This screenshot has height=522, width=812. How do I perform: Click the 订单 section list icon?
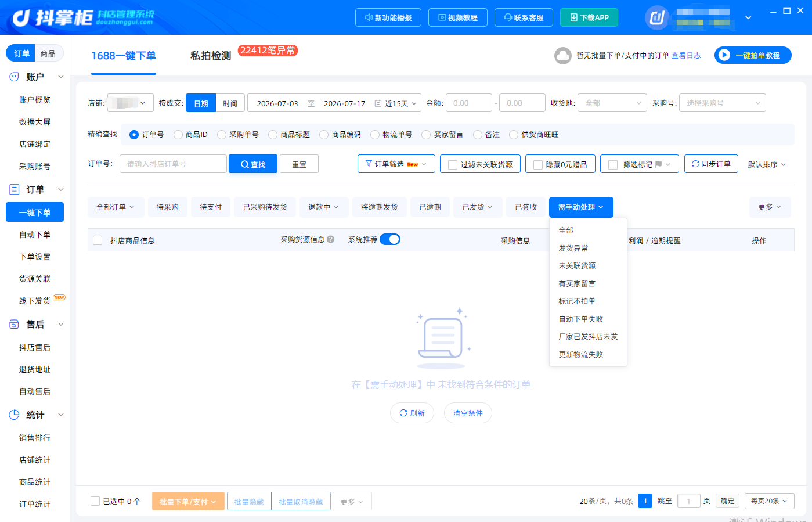(x=15, y=189)
